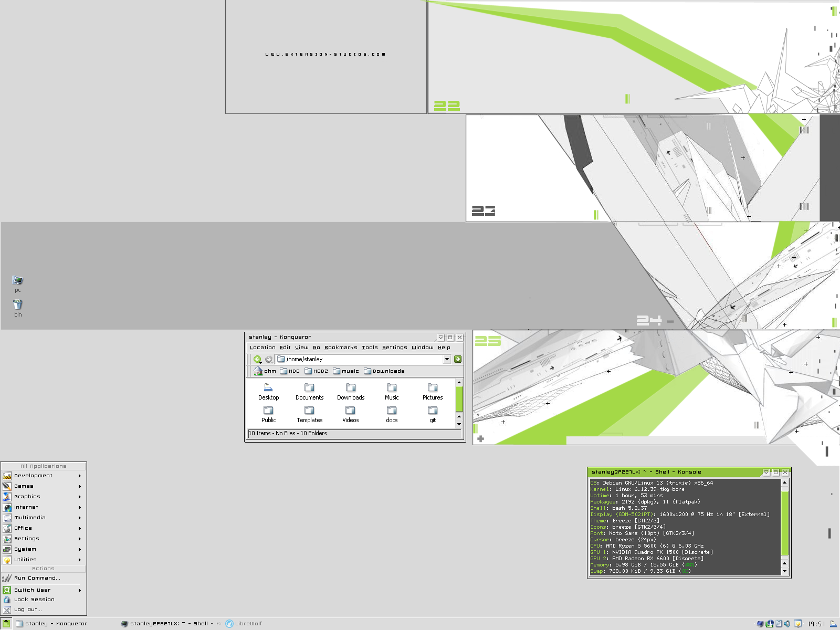Open the HDD2 bookmark folder
This screenshot has height=630, width=840.
point(316,371)
